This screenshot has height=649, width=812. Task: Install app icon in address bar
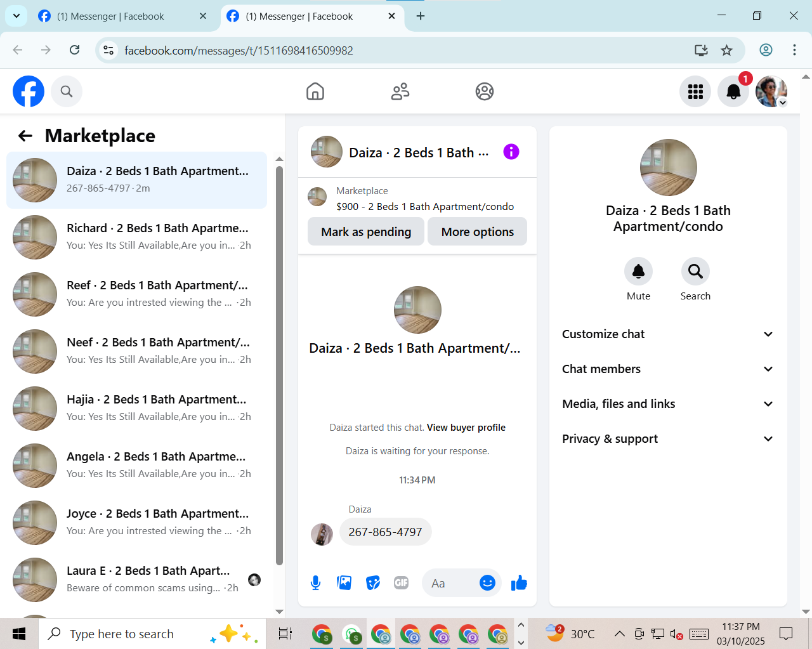point(701,50)
